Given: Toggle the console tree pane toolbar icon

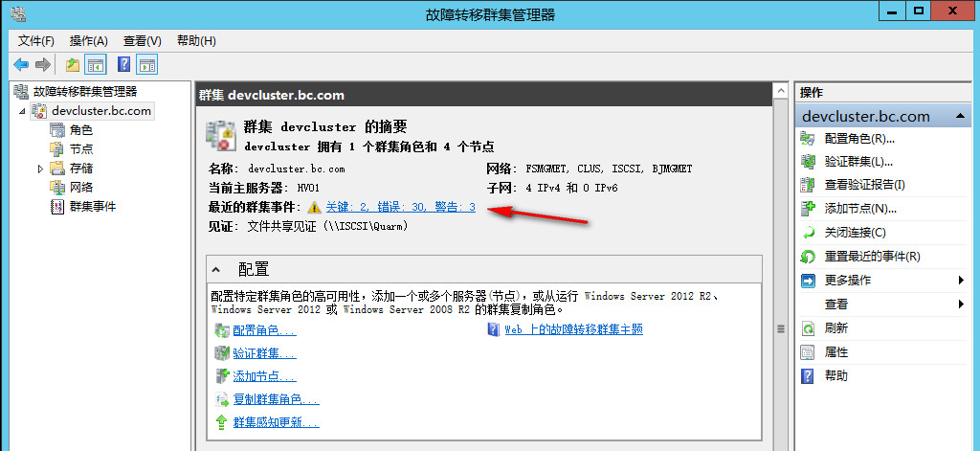Looking at the screenshot, I should [x=96, y=64].
